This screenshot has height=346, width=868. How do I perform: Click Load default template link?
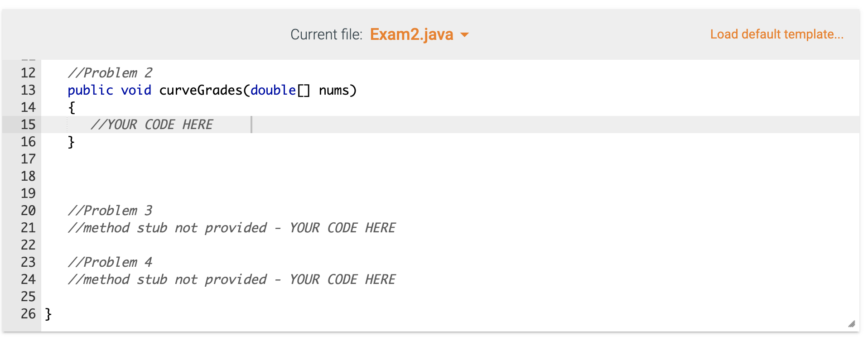click(776, 34)
